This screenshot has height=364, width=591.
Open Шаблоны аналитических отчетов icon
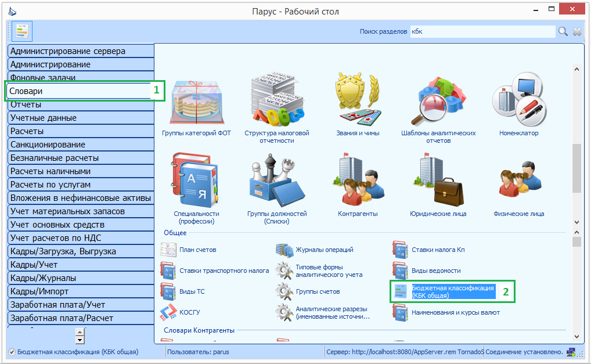click(438, 101)
